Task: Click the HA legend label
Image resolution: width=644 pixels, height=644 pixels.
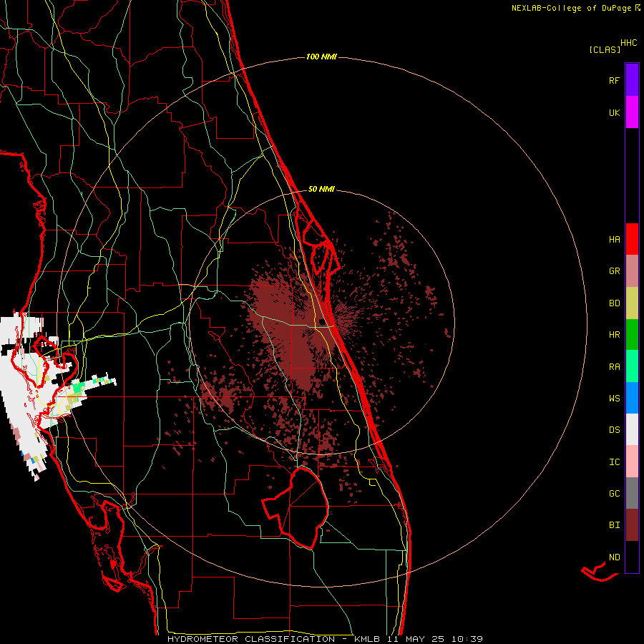Action: 614,239
